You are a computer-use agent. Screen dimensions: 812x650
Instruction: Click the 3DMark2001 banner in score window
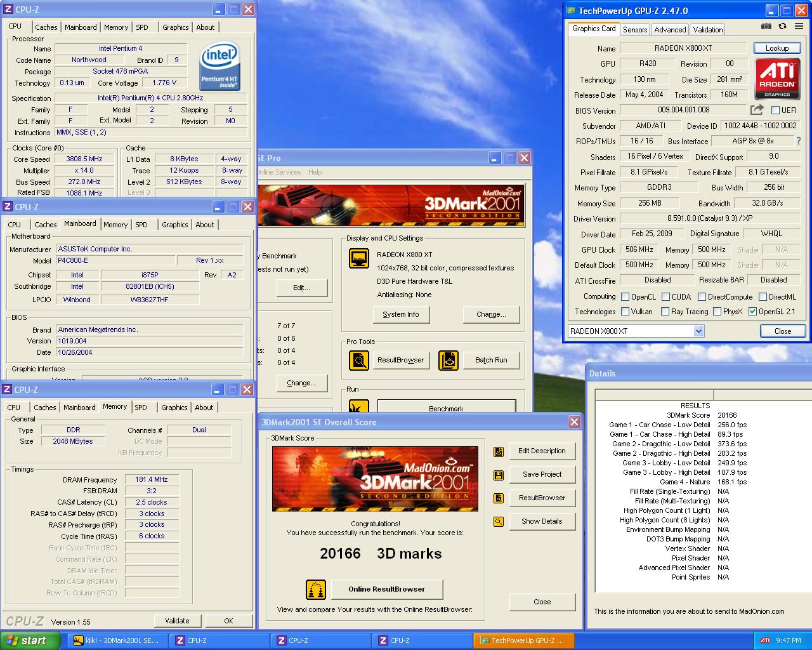[x=375, y=479]
